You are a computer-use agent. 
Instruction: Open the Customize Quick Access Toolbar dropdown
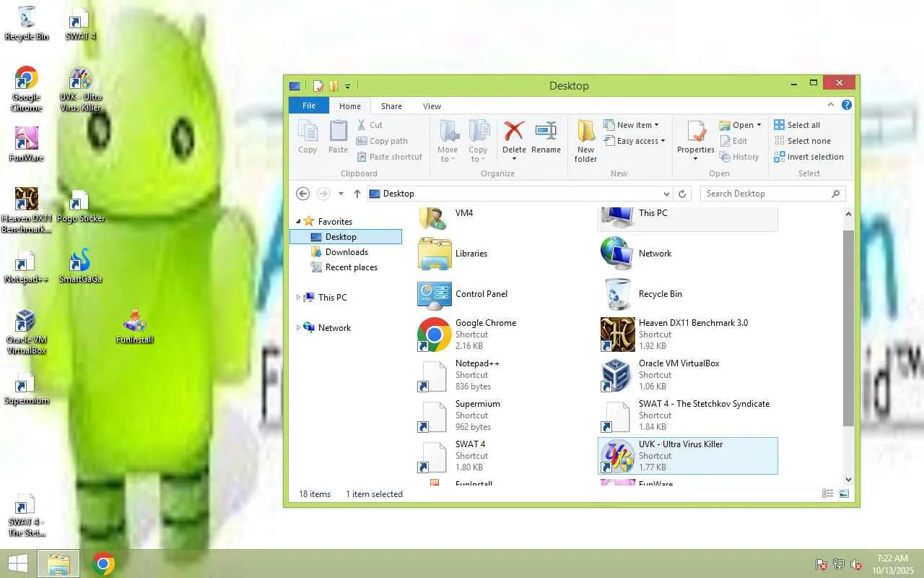[347, 86]
